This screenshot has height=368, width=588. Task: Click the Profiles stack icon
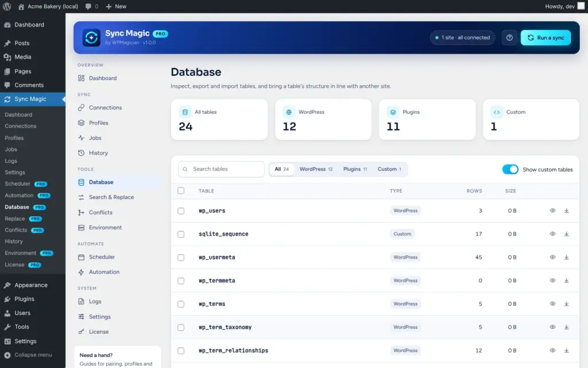[81, 123]
